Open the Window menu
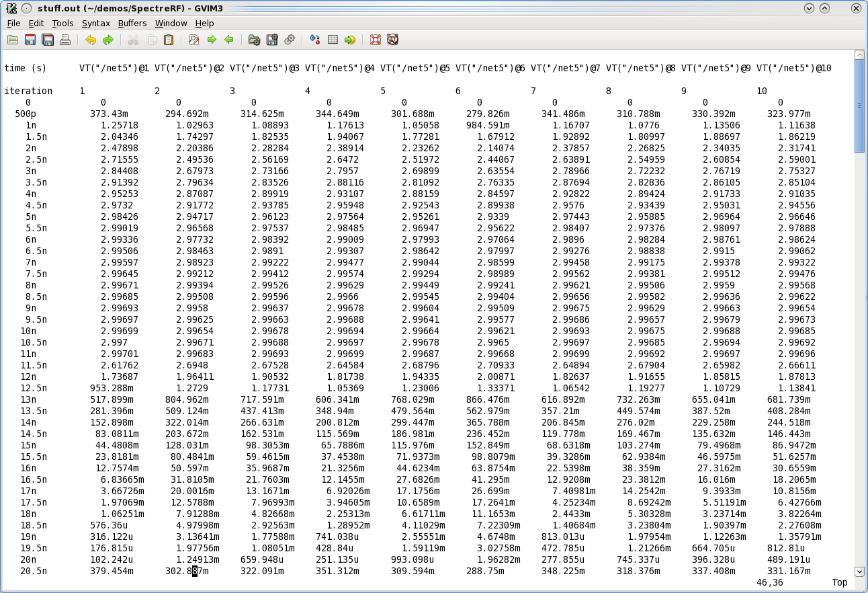This screenshot has height=593, width=868. pyautogui.click(x=171, y=23)
